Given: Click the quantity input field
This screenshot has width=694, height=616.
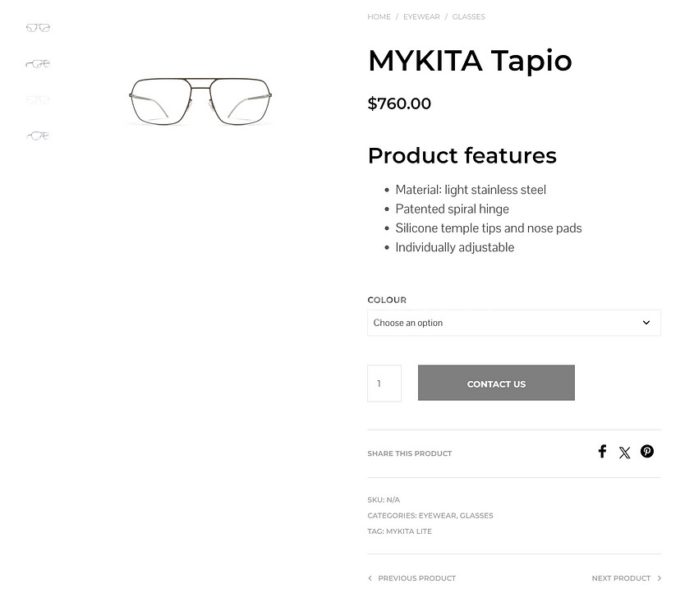Looking at the screenshot, I should [384, 384].
